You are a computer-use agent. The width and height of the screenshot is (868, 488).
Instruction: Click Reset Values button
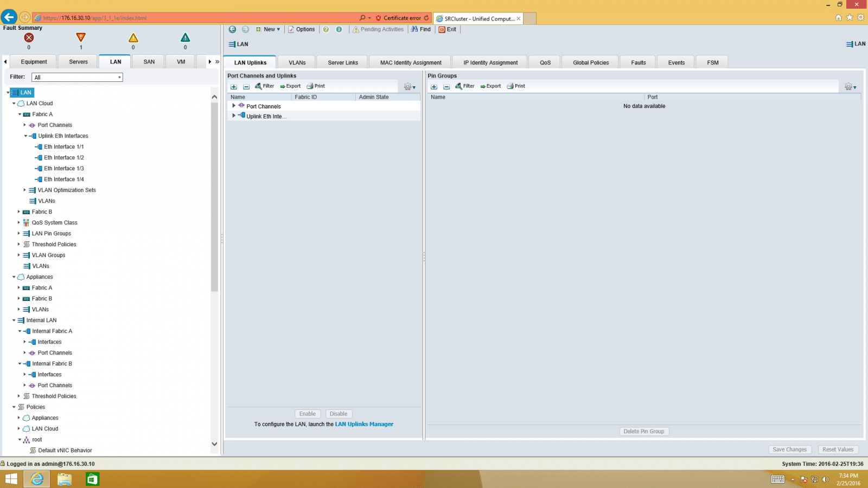pyautogui.click(x=838, y=450)
